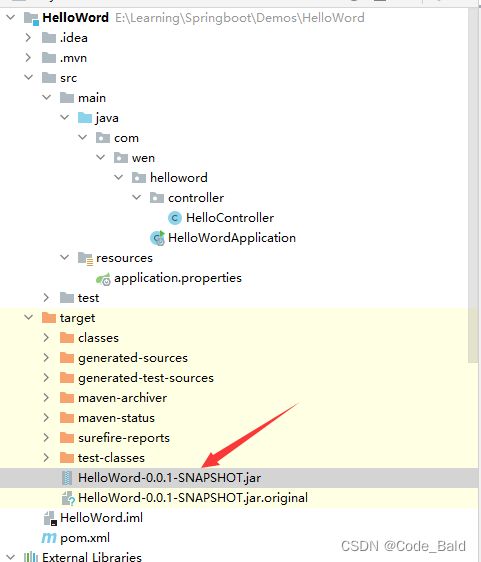Image resolution: width=481 pixels, height=562 pixels.
Task: Click the main folder icon
Action: [x=67, y=97]
